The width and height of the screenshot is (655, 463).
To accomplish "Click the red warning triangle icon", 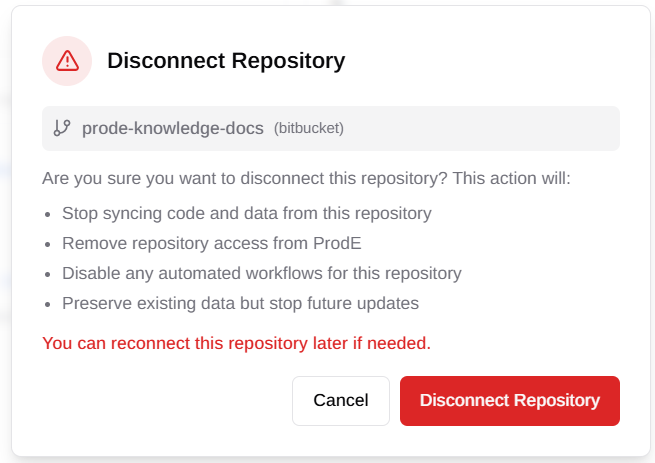I will click(67, 61).
